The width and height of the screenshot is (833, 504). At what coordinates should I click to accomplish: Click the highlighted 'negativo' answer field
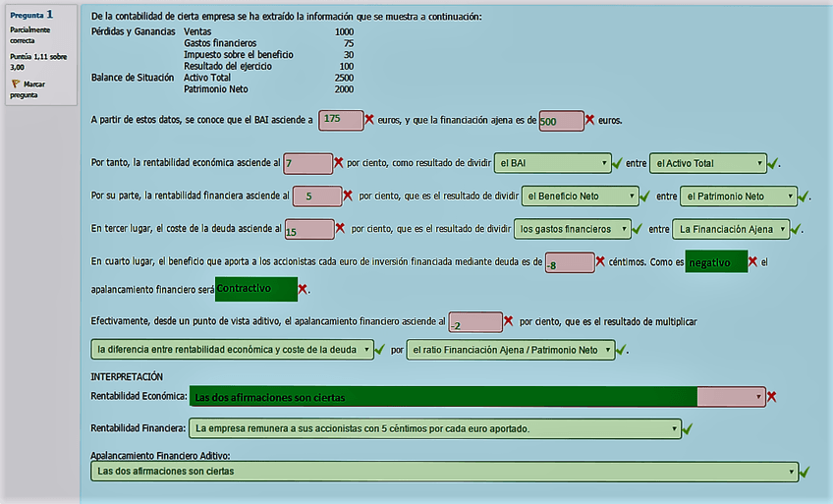[x=716, y=262]
